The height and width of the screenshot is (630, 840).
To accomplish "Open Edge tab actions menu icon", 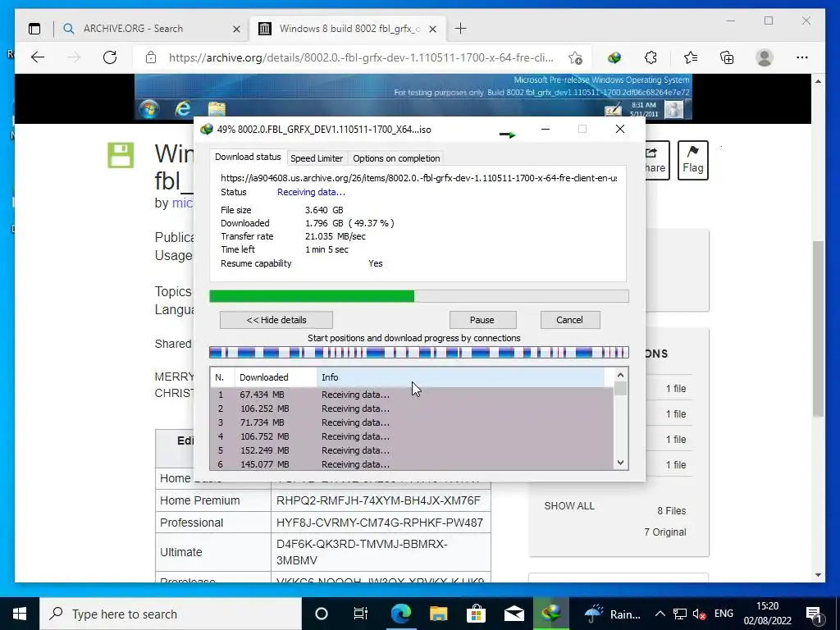I will (34, 29).
